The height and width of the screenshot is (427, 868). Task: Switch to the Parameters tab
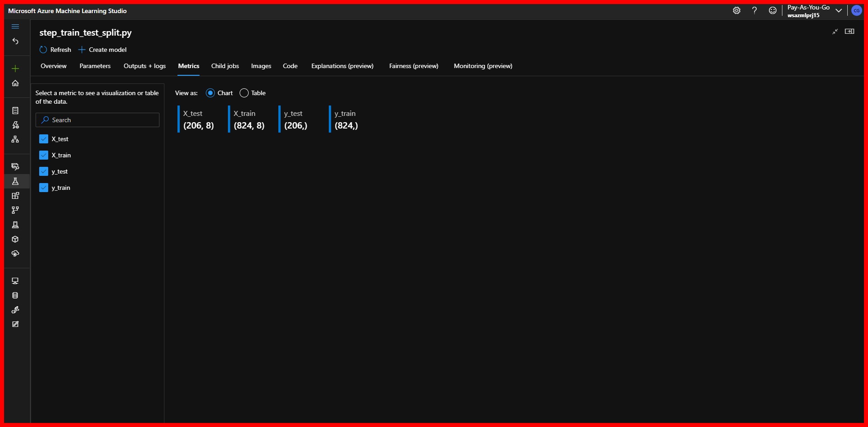[95, 66]
